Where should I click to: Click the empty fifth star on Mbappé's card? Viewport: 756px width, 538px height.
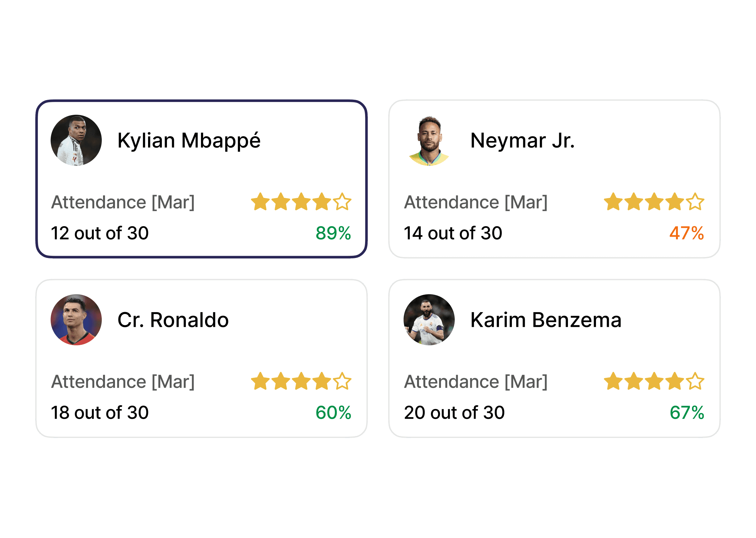(342, 202)
